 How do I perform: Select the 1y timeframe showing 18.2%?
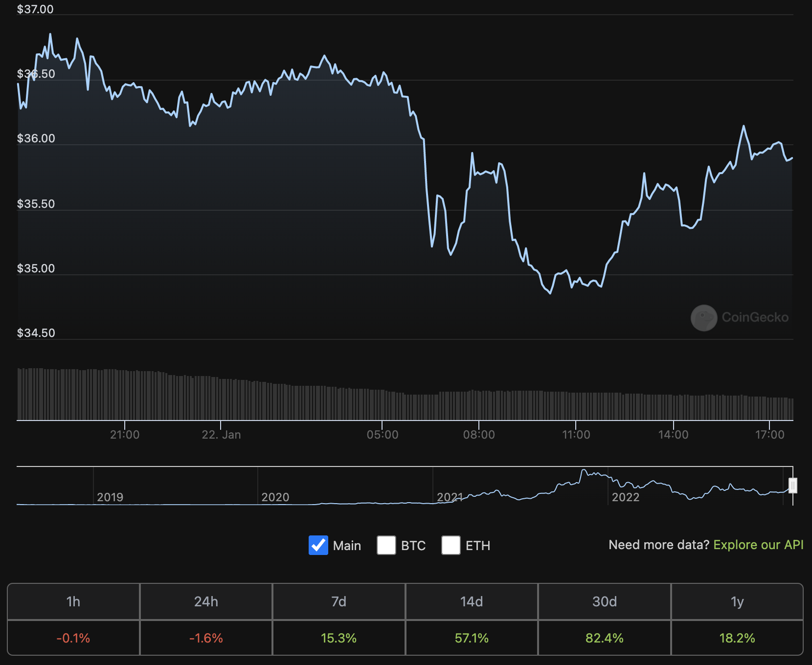coord(737,638)
